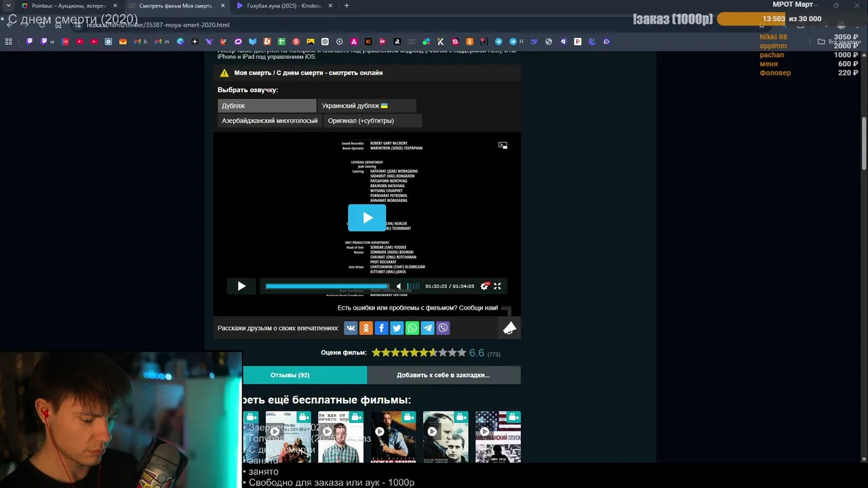Play the movie with the large center play button
Screen dimensions: 868x488
click(x=367, y=218)
